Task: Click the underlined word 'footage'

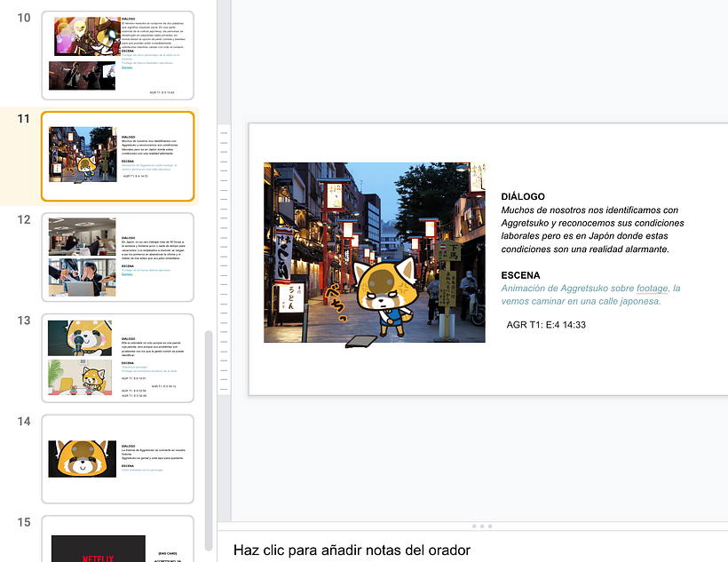Action: [x=652, y=289]
